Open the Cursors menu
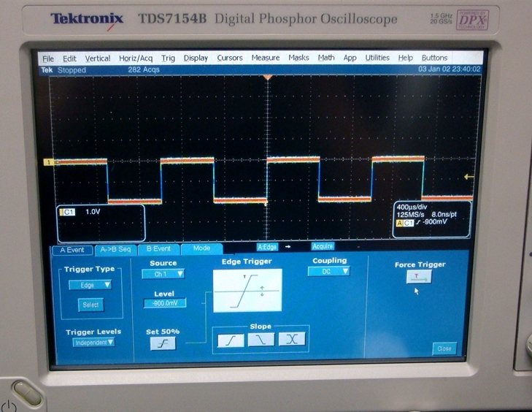This screenshot has width=532, height=412. click(230, 58)
